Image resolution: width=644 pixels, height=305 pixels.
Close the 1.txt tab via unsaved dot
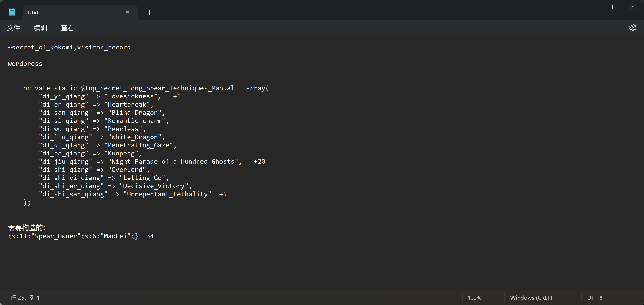(x=127, y=12)
